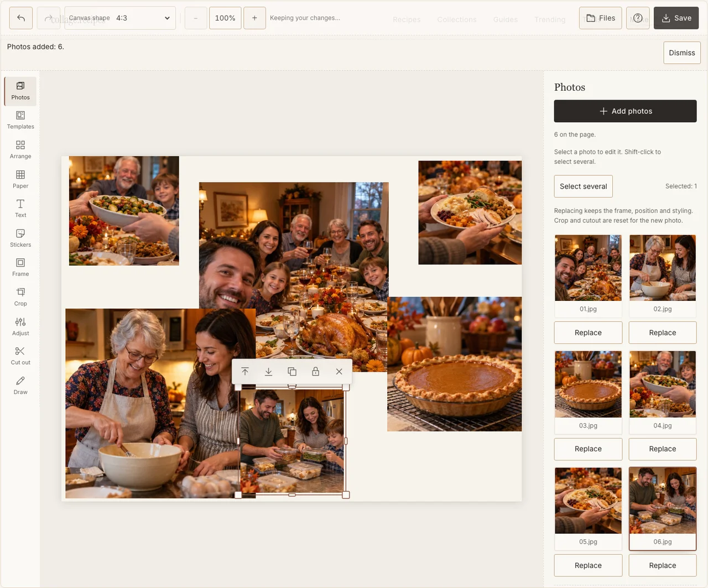The width and height of the screenshot is (708, 588).
Task: Select the Draw tool
Action: click(20, 386)
